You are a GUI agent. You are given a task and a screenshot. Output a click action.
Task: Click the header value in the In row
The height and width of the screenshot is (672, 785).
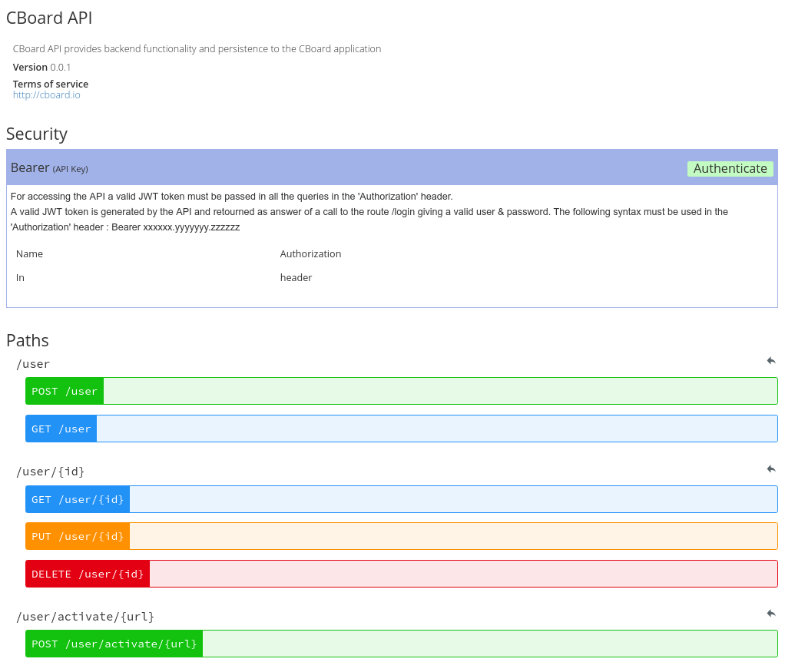(x=296, y=277)
